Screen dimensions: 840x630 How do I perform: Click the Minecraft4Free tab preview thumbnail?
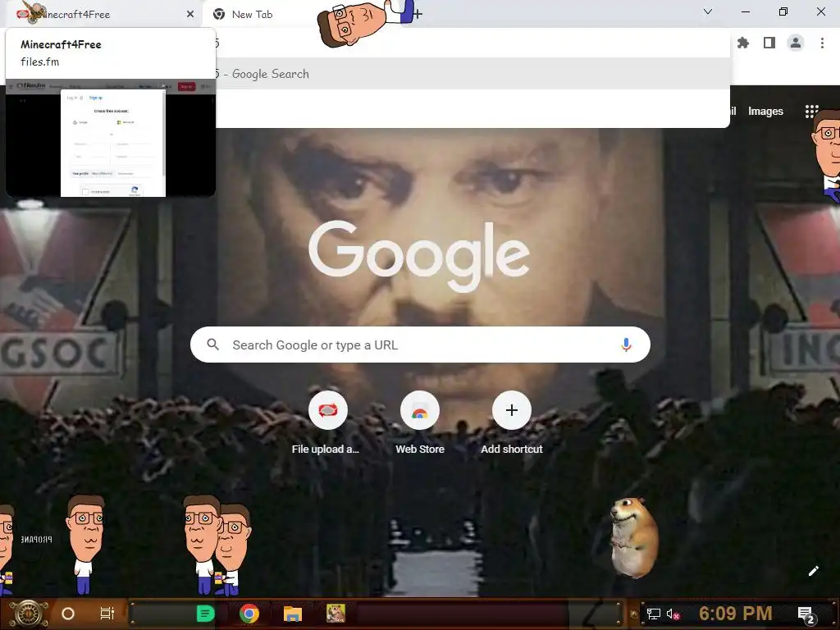pos(111,138)
